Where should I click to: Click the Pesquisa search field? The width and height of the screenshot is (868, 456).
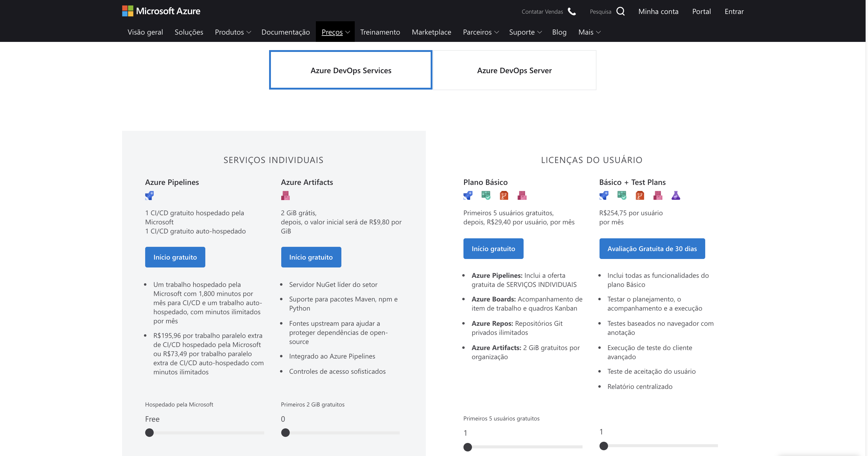600,12
